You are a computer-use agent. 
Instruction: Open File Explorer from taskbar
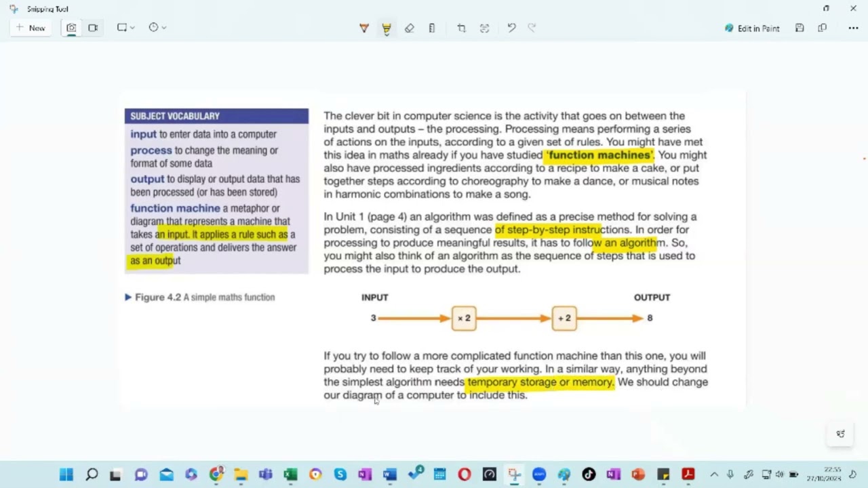(241, 474)
